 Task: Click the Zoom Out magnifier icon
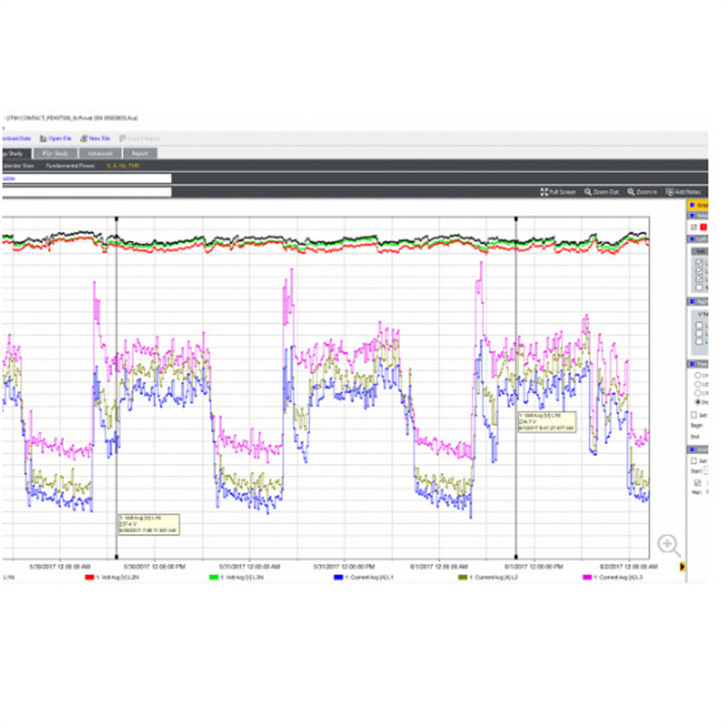(587, 192)
